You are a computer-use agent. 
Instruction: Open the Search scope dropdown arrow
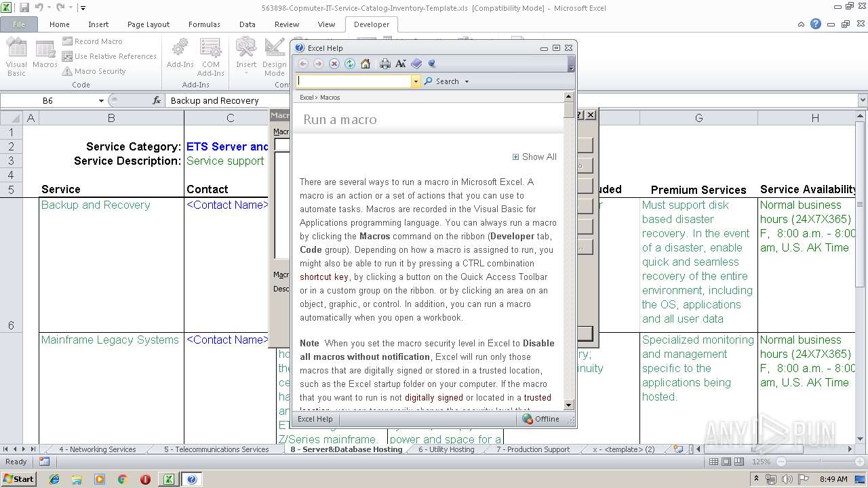[x=467, y=81]
